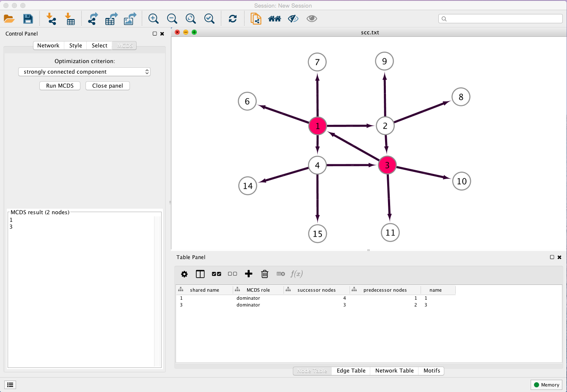Add new column with plus icon

point(249,274)
